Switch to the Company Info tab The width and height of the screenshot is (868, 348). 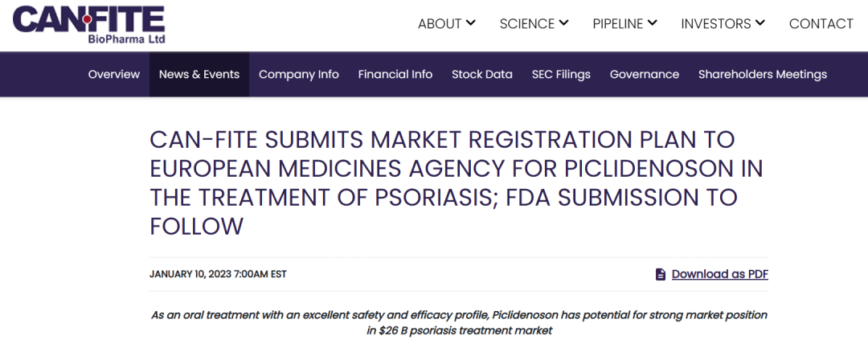pyautogui.click(x=299, y=74)
